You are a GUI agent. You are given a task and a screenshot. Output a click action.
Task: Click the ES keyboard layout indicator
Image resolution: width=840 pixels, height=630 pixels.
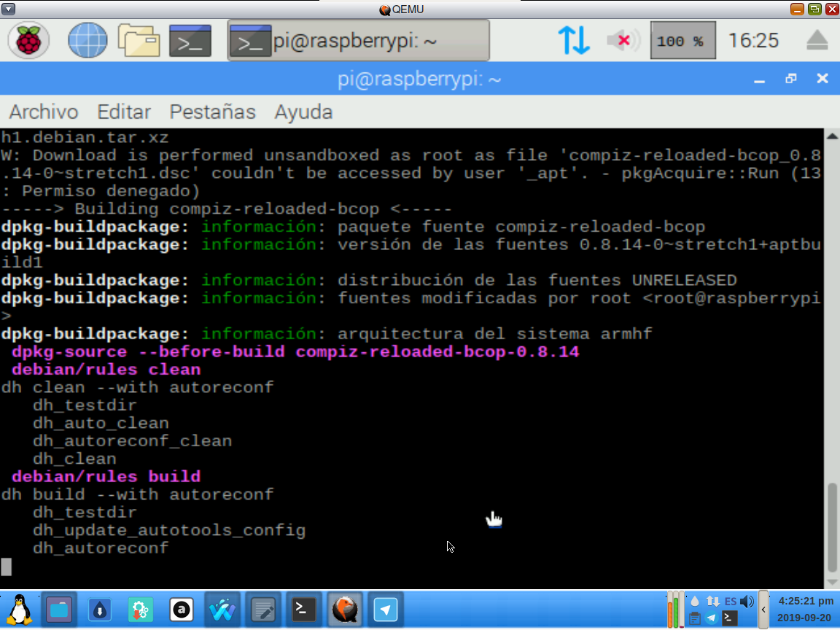(x=730, y=602)
